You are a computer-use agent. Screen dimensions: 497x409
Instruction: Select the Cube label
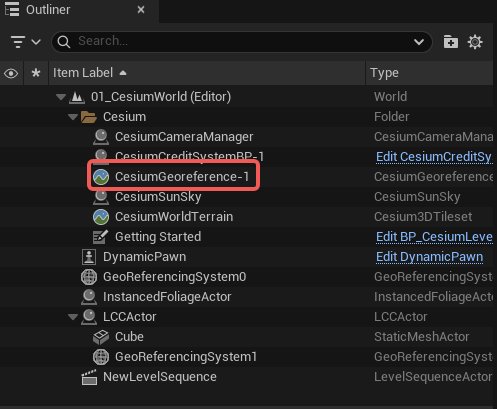129,337
